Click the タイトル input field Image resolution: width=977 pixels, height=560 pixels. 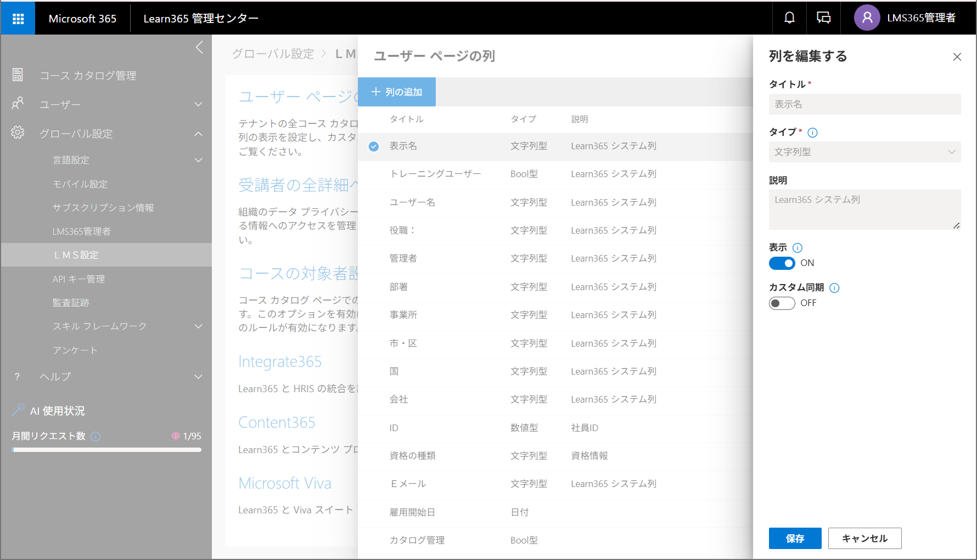(x=864, y=104)
